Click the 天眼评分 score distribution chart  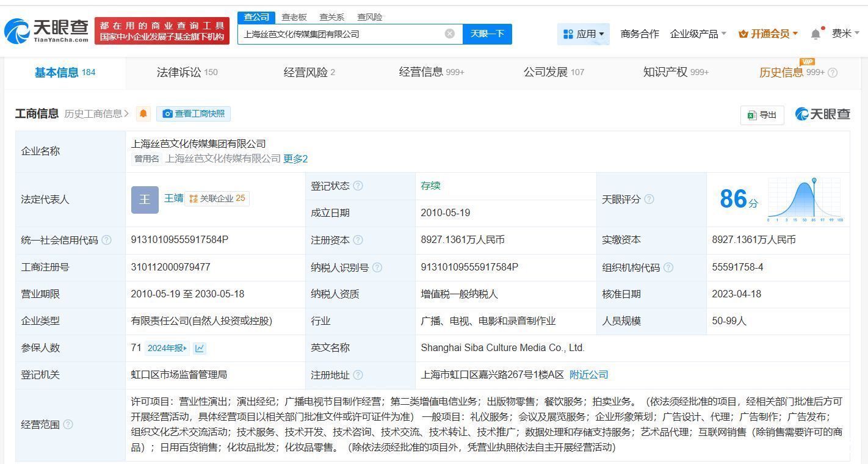[x=805, y=199]
